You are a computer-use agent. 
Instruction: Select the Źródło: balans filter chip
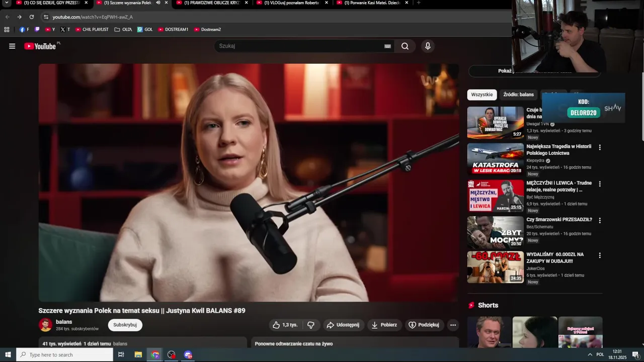tap(518, 95)
